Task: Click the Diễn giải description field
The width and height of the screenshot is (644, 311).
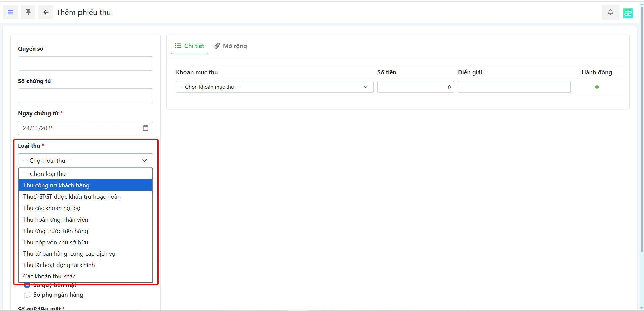Action: point(514,87)
